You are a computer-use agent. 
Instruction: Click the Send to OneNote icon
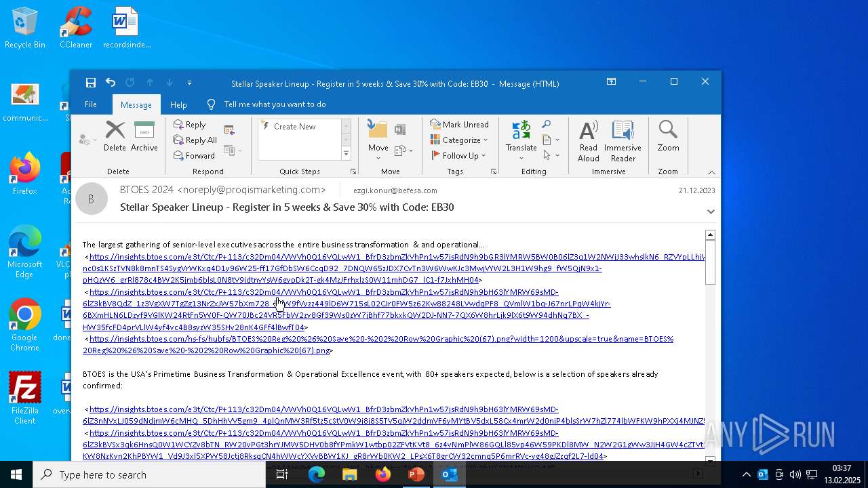point(400,129)
